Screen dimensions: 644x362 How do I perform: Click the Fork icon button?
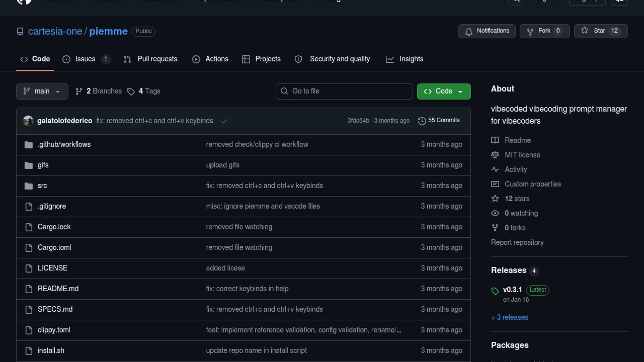pyautogui.click(x=530, y=32)
